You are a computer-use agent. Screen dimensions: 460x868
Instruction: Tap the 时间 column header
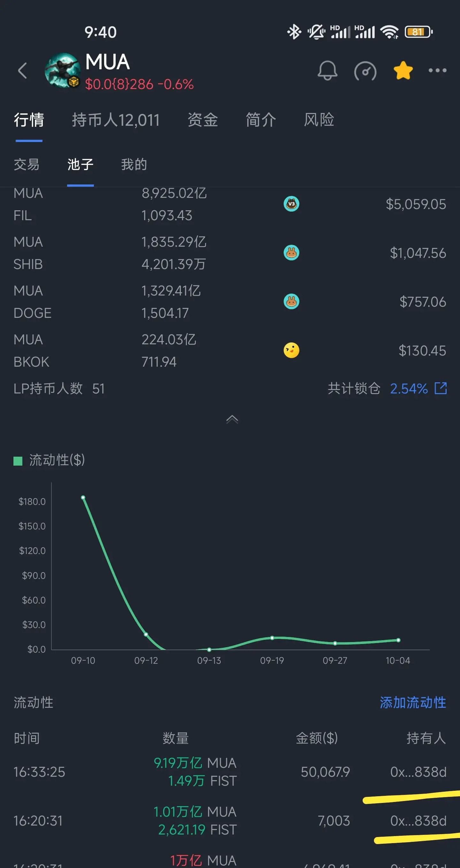point(27,738)
